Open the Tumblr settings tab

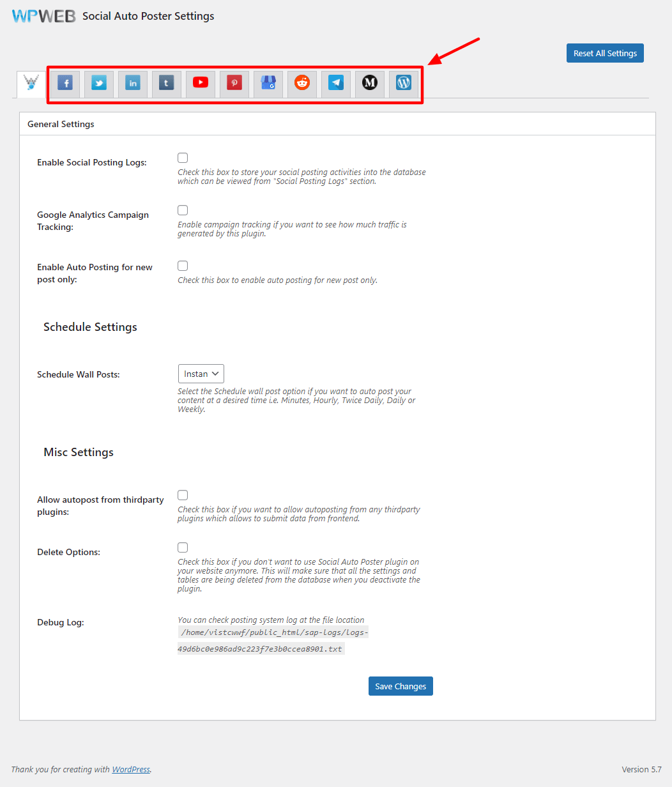tap(166, 83)
